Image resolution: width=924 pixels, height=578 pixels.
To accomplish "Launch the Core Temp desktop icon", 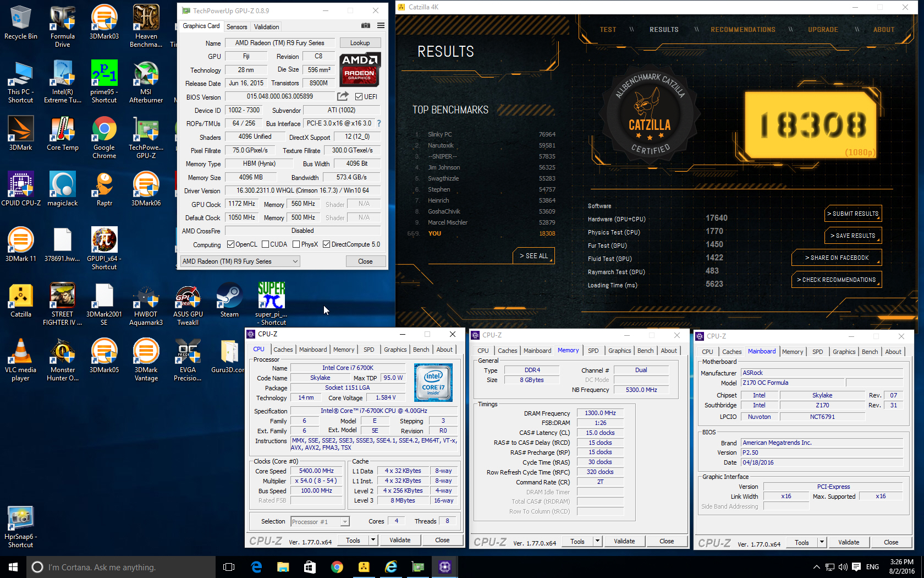I will click(x=63, y=133).
